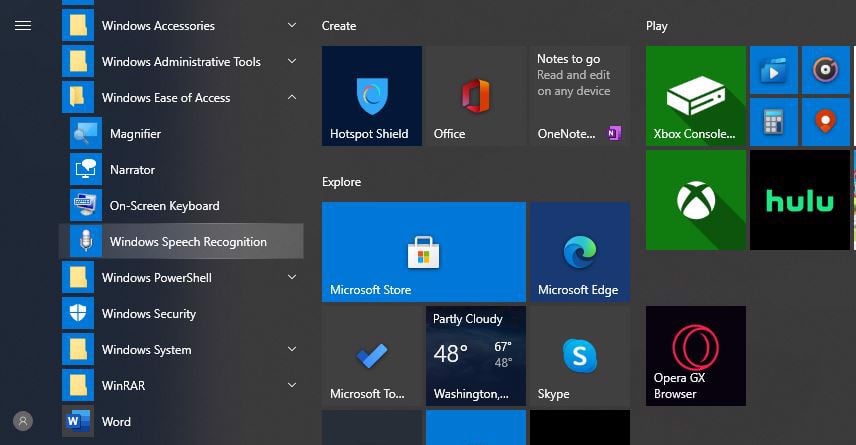
Task: Click the Create group heading
Action: (x=339, y=26)
